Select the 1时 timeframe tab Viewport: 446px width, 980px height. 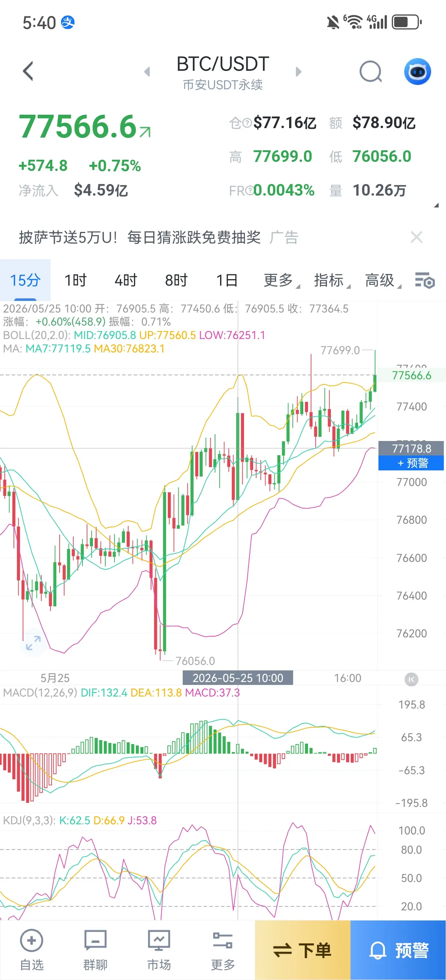pyautogui.click(x=75, y=280)
